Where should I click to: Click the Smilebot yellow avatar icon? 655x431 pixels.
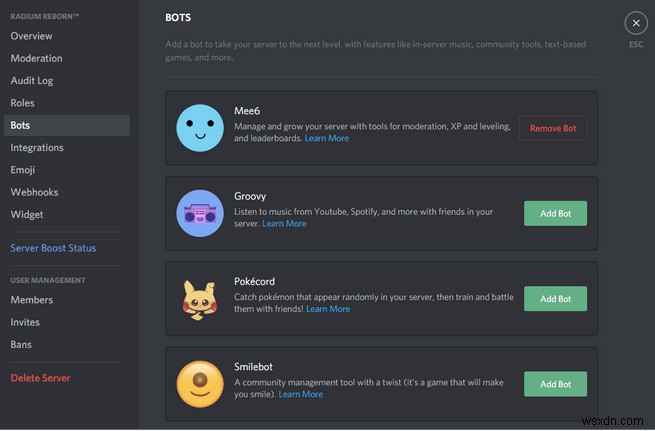(x=200, y=384)
